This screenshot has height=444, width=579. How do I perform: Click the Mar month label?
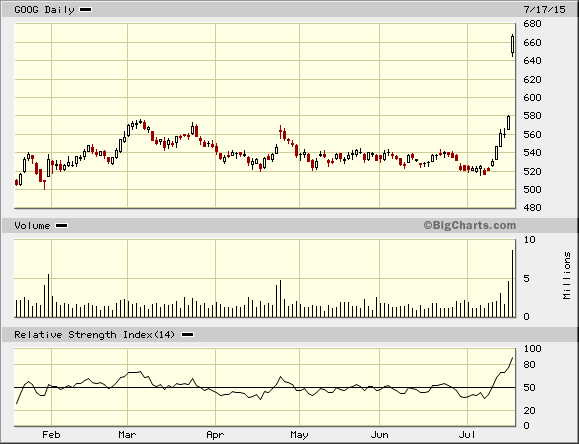127,435
